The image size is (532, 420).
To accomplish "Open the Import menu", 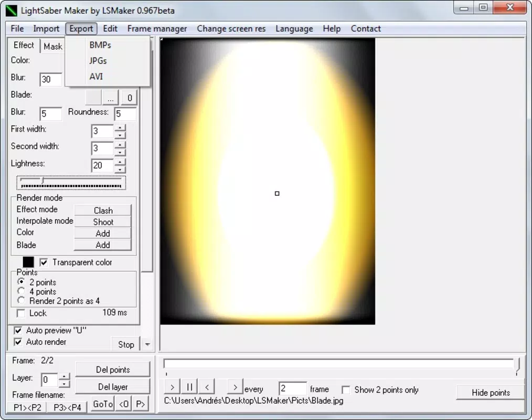I will click(46, 28).
